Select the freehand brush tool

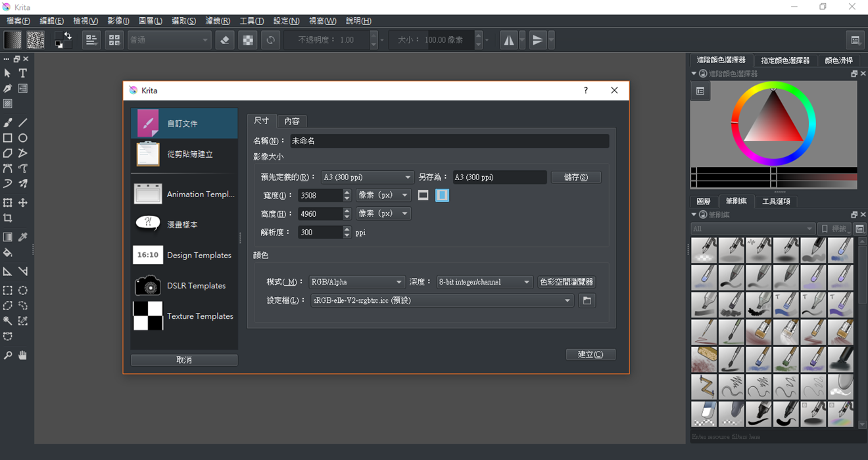click(x=8, y=123)
